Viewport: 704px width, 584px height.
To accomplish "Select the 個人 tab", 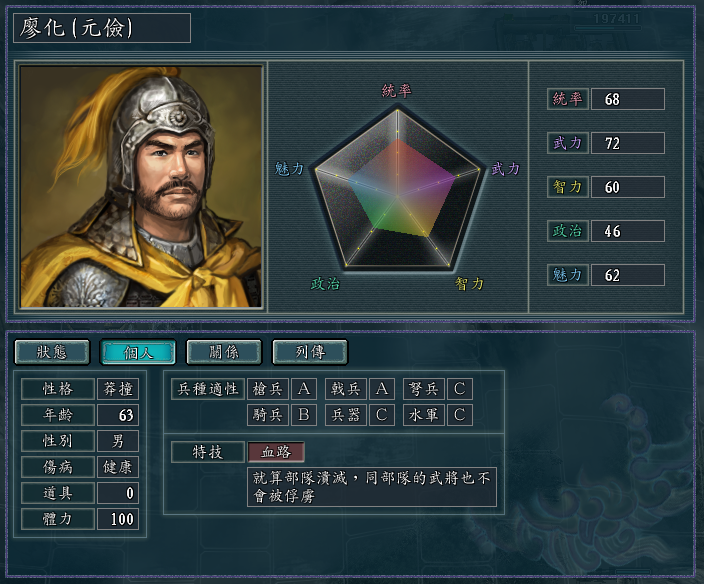I will [x=138, y=352].
